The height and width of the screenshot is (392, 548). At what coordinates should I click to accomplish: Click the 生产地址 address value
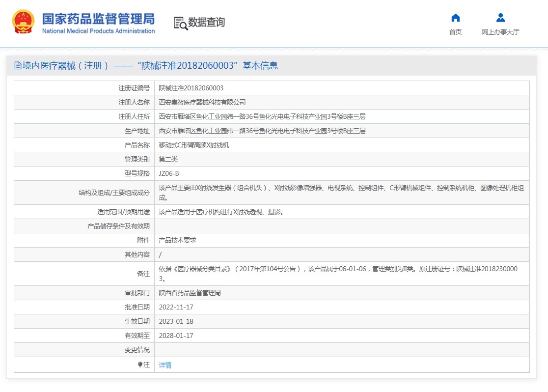tap(262, 131)
